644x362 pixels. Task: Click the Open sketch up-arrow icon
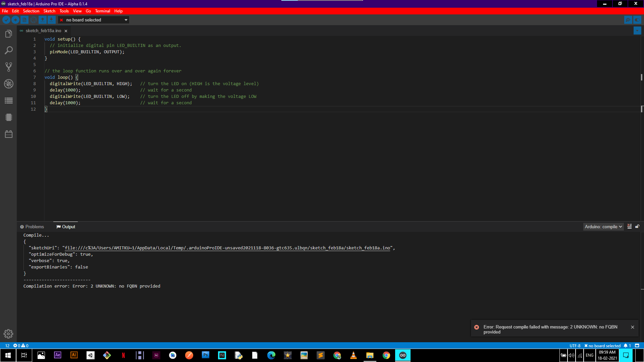tap(42, 20)
